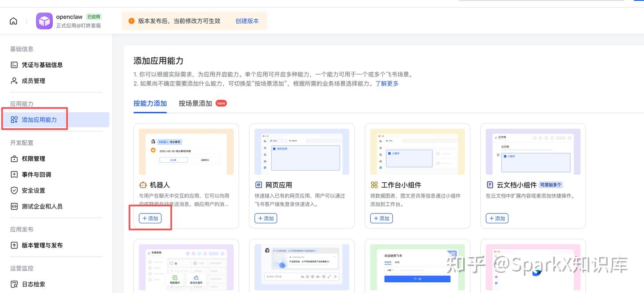Add the 网页应用 capability
The width and height of the screenshot is (644, 293).
pyautogui.click(x=266, y=218)
